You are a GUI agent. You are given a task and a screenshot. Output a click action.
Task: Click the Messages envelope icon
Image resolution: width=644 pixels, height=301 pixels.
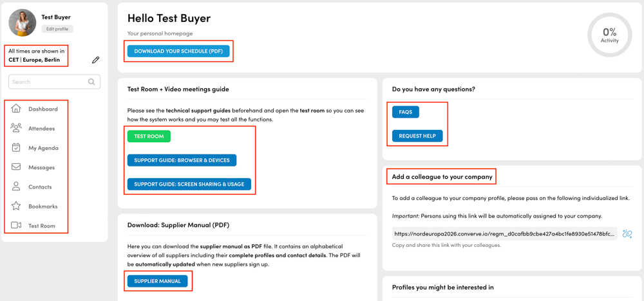(16, 167)
